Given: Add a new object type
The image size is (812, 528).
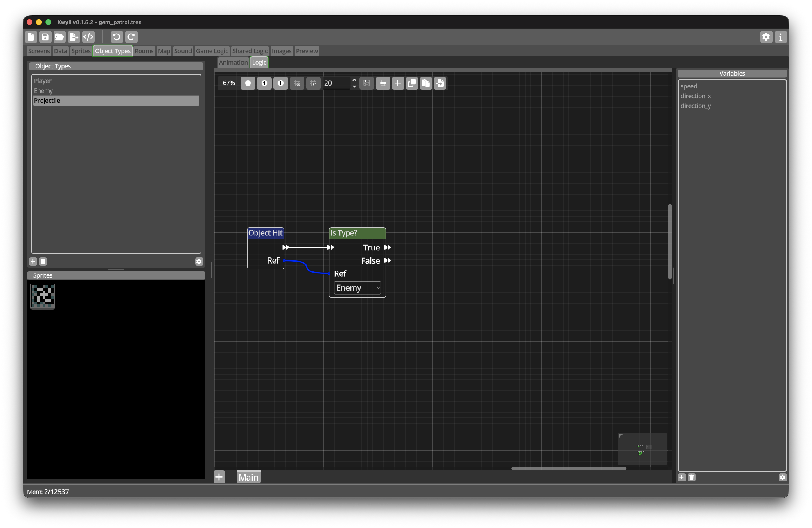Looking at the screenshot, I should tap(33, 262).
